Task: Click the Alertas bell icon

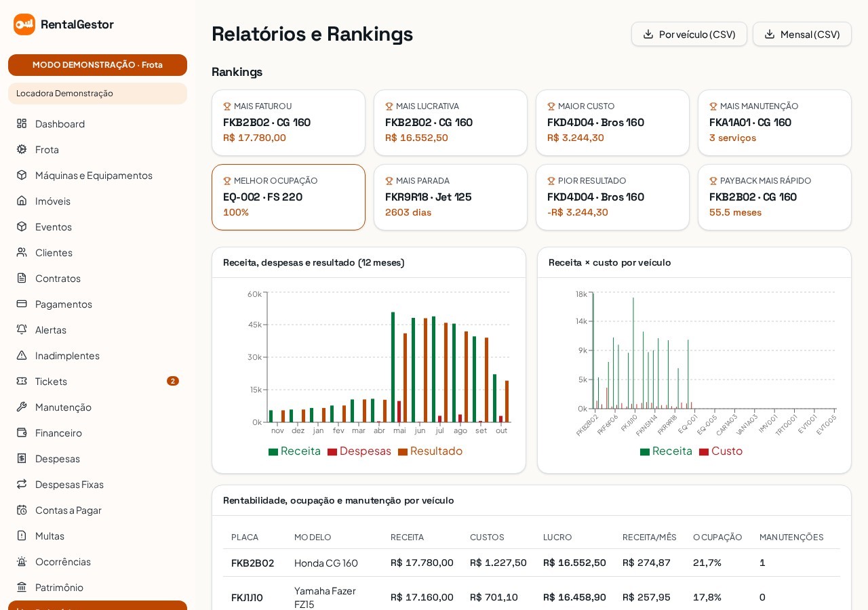Action: 22,329
